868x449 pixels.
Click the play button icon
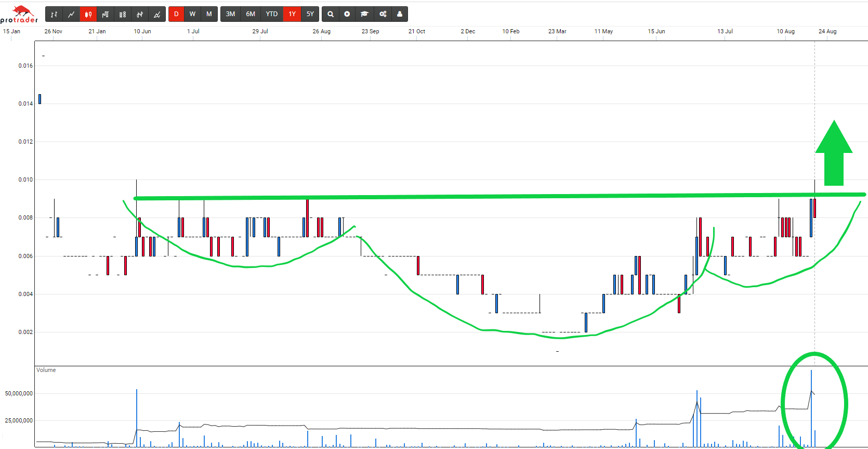coord(347,14)
